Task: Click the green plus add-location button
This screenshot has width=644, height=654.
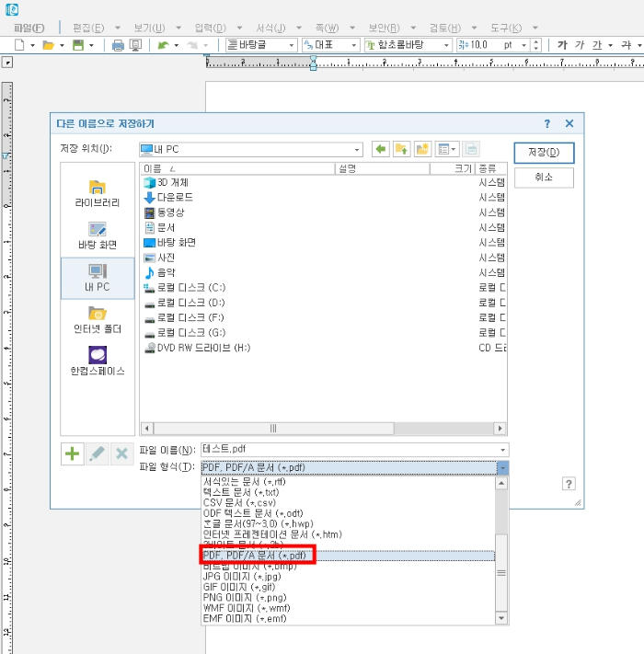Action: (72, 453)
